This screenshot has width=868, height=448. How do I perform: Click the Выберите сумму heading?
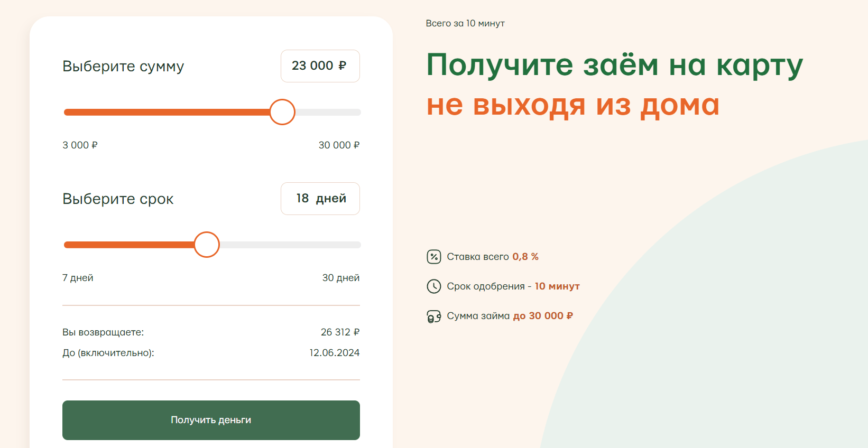[123, 67]
